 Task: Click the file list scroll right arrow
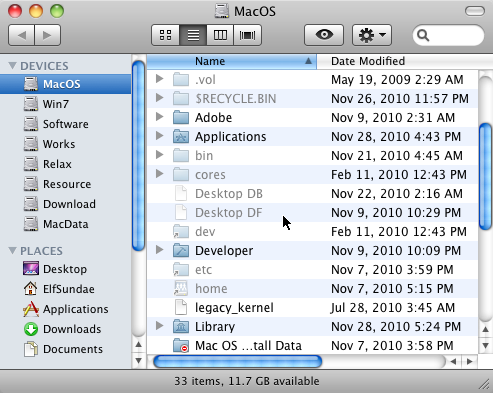click(x=470, y=361)
